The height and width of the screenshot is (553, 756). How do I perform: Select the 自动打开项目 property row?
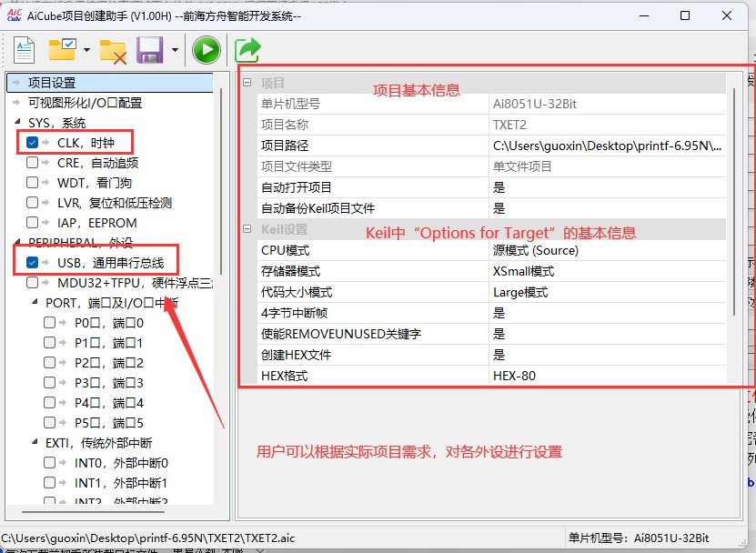pos(492,187)
